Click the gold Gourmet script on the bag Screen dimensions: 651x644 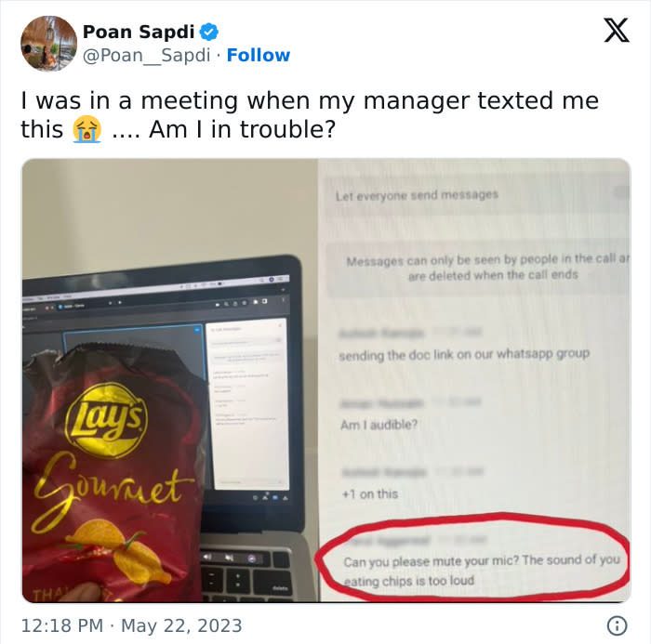[109, 490]
